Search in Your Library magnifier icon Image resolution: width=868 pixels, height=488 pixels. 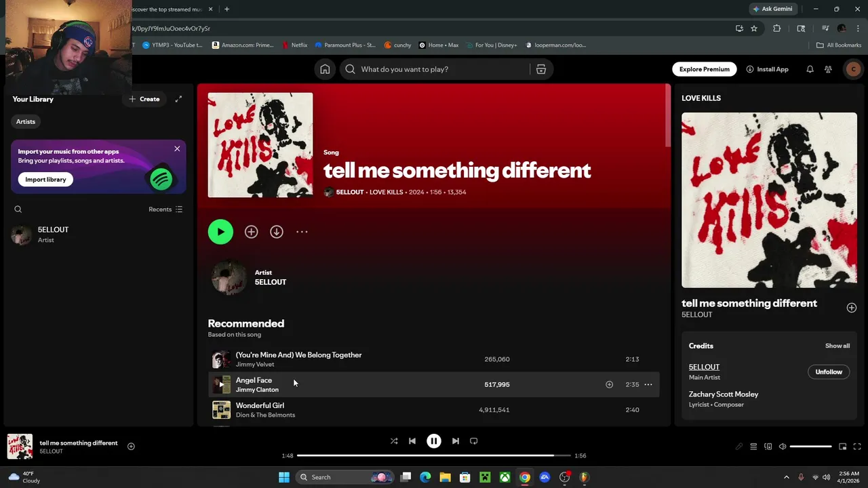coord(18,209)
